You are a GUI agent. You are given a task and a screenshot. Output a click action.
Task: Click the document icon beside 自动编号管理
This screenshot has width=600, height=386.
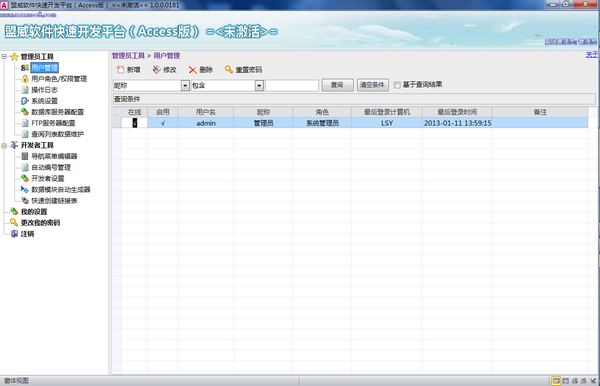coord(25,167)
